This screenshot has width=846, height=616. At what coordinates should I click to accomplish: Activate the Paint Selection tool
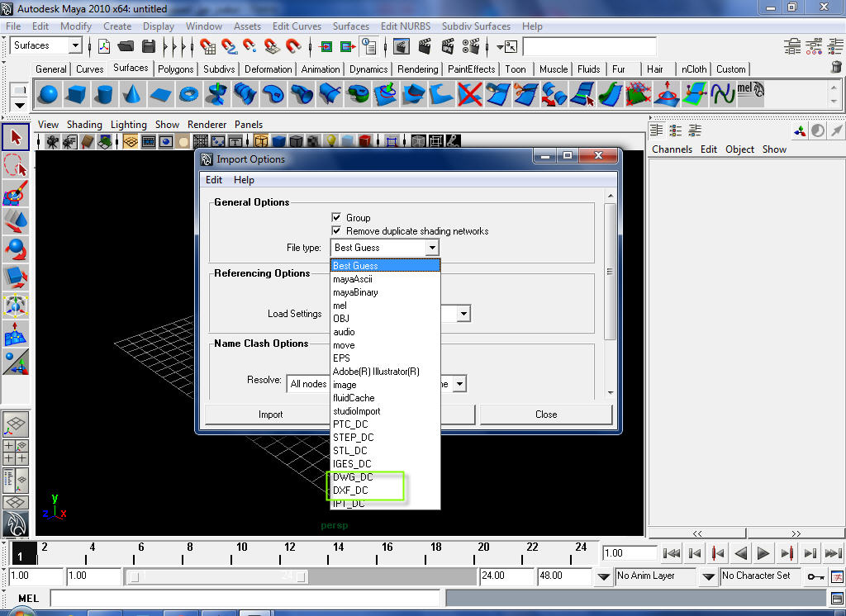(16, 193)
